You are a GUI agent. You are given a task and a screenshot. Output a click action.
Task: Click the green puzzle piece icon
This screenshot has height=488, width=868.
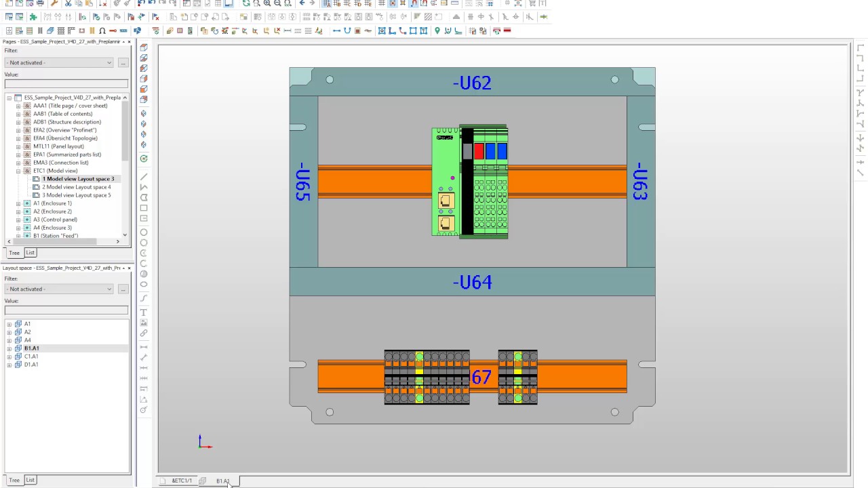(33, 16)
